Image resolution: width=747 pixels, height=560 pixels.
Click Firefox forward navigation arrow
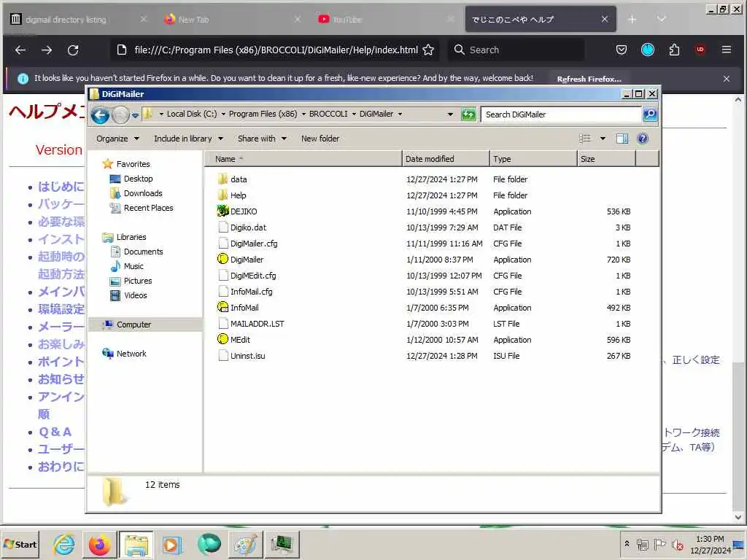point(46,50)
